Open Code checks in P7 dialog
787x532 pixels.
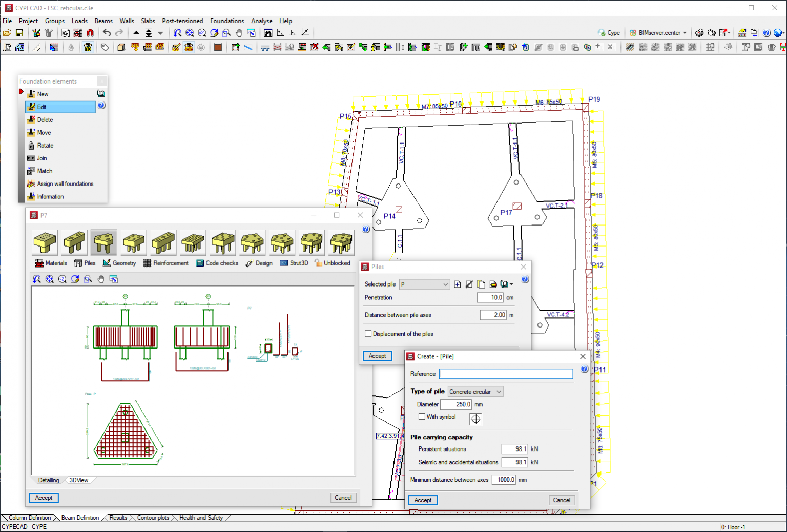pyautogui.click(x=217, y=263)
